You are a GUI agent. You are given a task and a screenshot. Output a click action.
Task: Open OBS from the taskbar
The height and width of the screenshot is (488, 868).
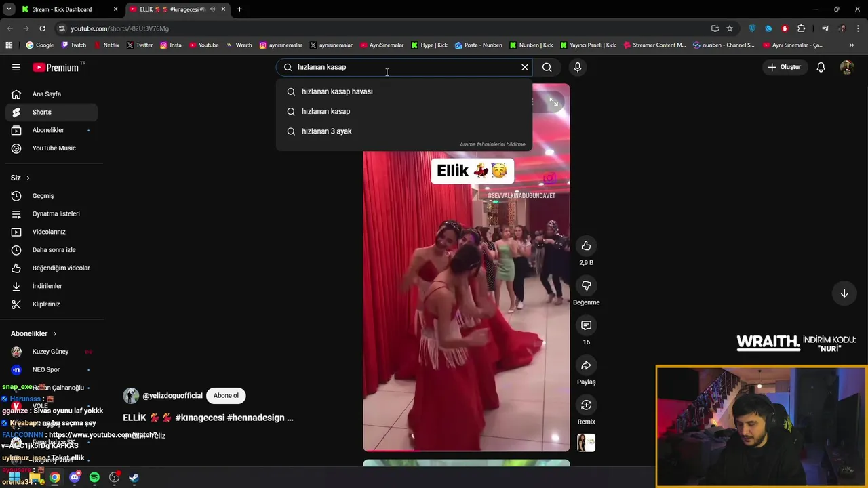click(114, 477)
